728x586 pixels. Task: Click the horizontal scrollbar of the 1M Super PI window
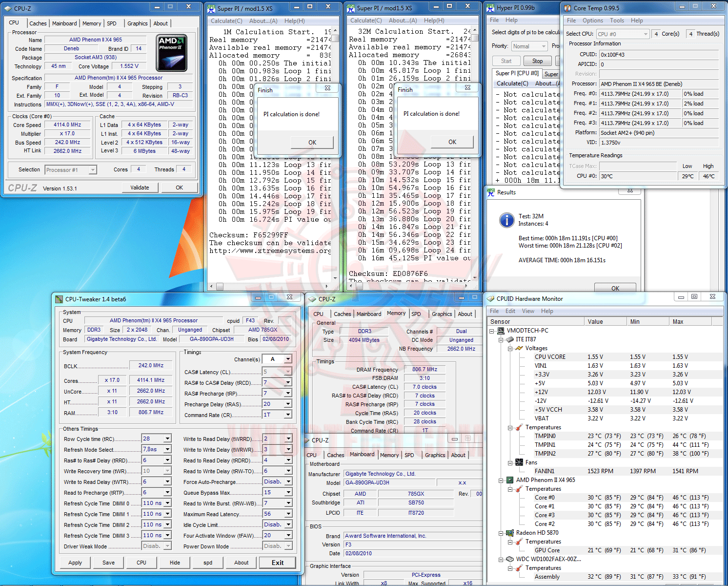(270, 286)
